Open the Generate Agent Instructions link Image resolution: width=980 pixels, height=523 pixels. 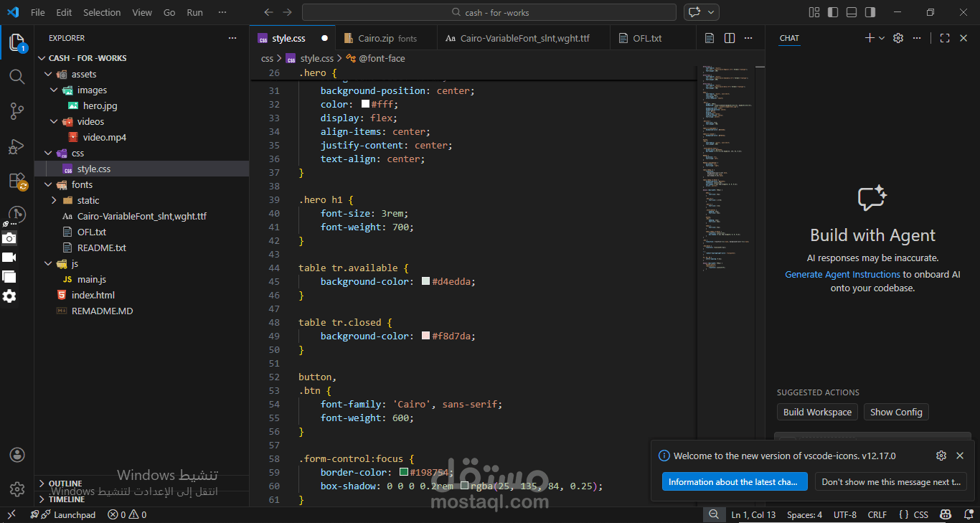click(842, 274)
